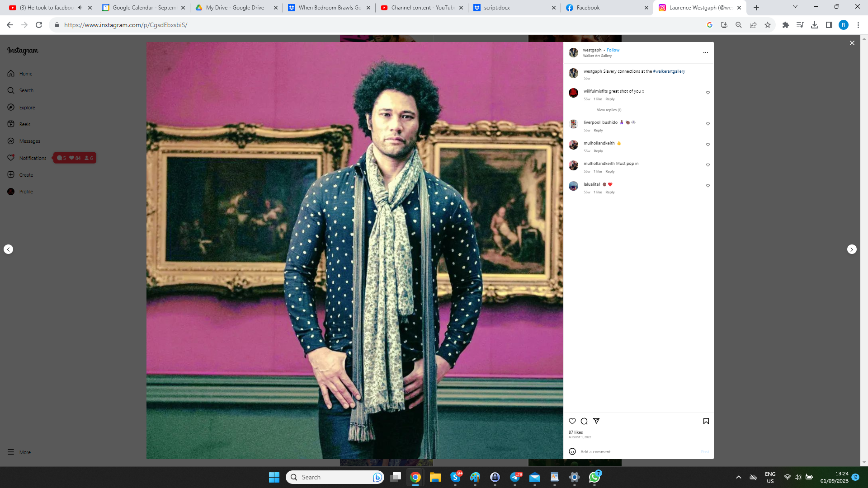Image resolution: width=868 pixels, height=488 pixels.
Task: Like the 'Must pop in' comment
Action: 708,165
